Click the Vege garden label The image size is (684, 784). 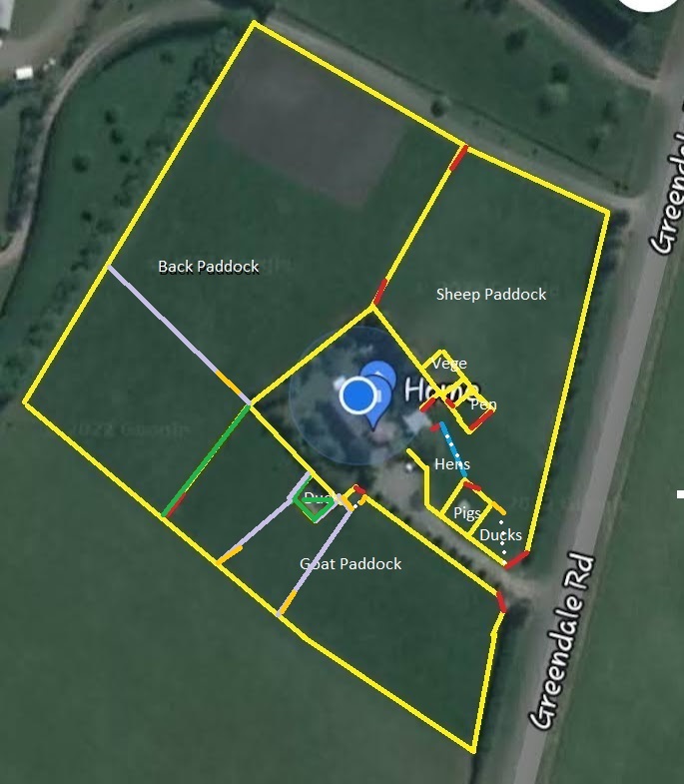coord(449,364)
